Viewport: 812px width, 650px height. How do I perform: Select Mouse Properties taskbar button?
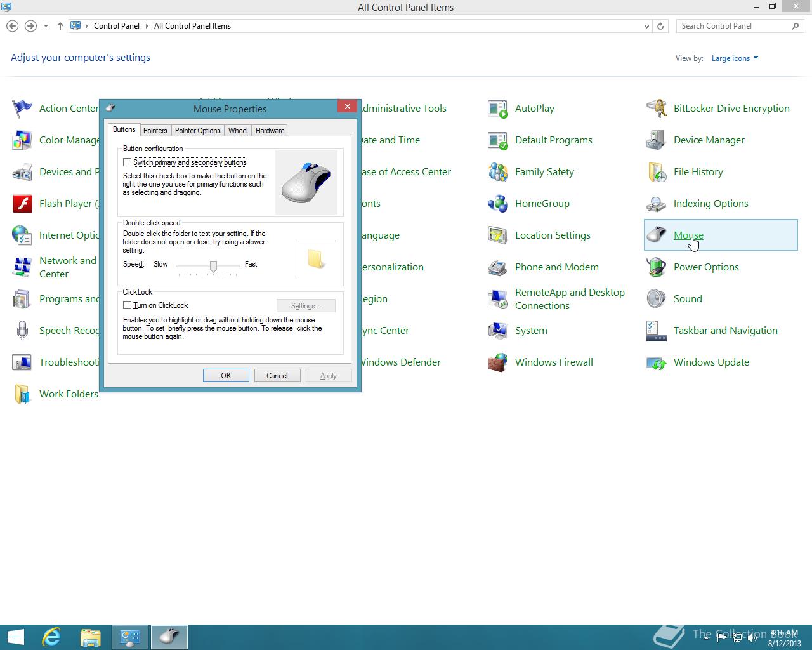[x=169, y=637]
